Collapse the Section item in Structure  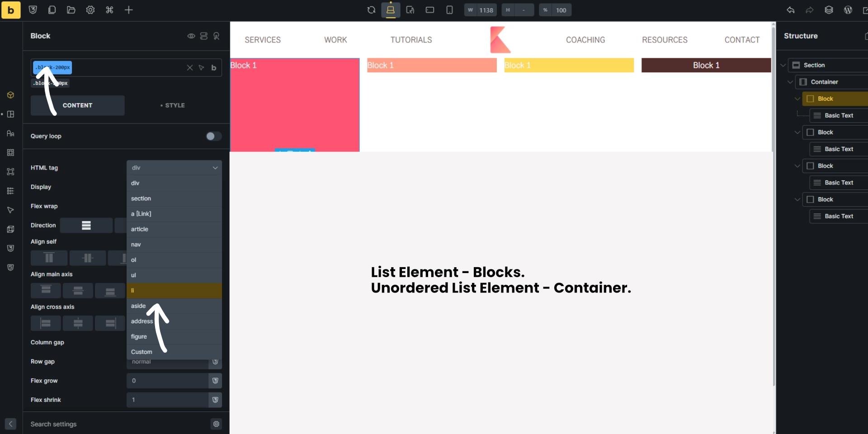(783, 65)
